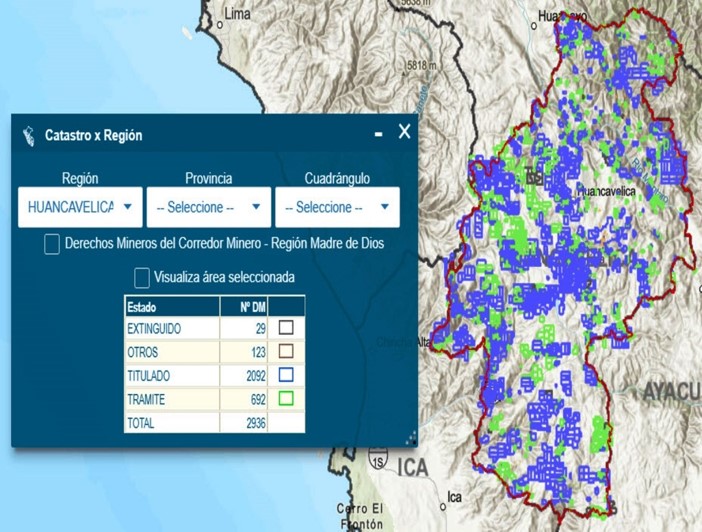Enable Derechos Mineros del Corredor Minero checkbox
Screen dimensions: 702x532
(52, 244)
